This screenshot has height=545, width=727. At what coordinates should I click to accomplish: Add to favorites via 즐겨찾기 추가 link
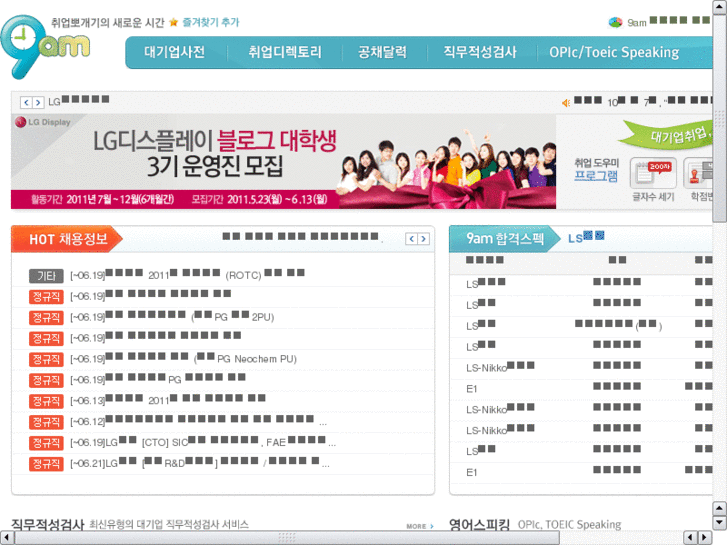(x=210, y=22)
